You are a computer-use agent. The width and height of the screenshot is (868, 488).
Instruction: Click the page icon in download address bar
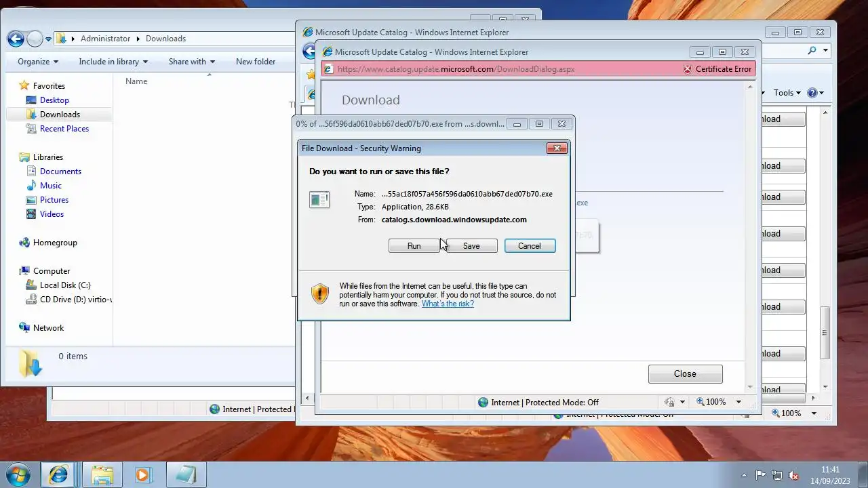click(328, 69)
